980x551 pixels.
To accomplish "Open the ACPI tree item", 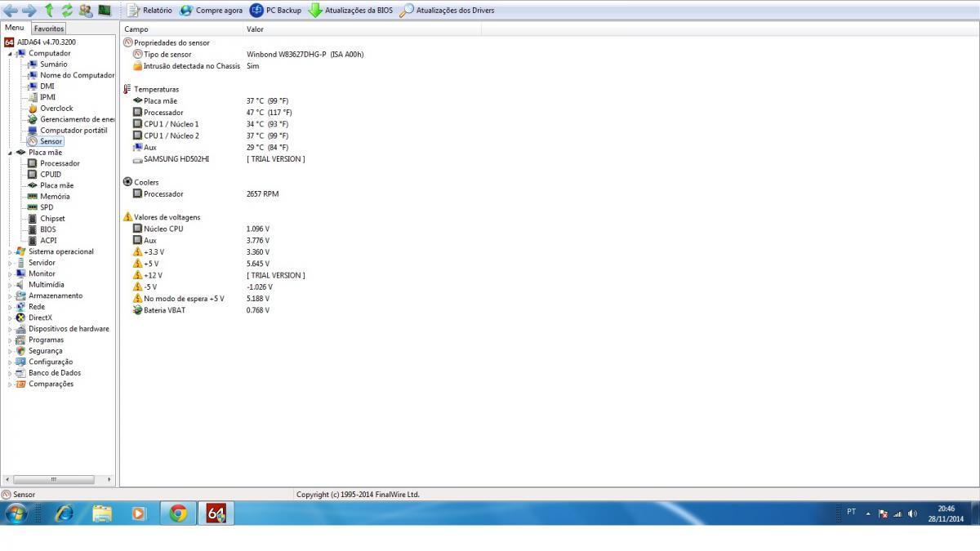I will click(x=48, y=241).
